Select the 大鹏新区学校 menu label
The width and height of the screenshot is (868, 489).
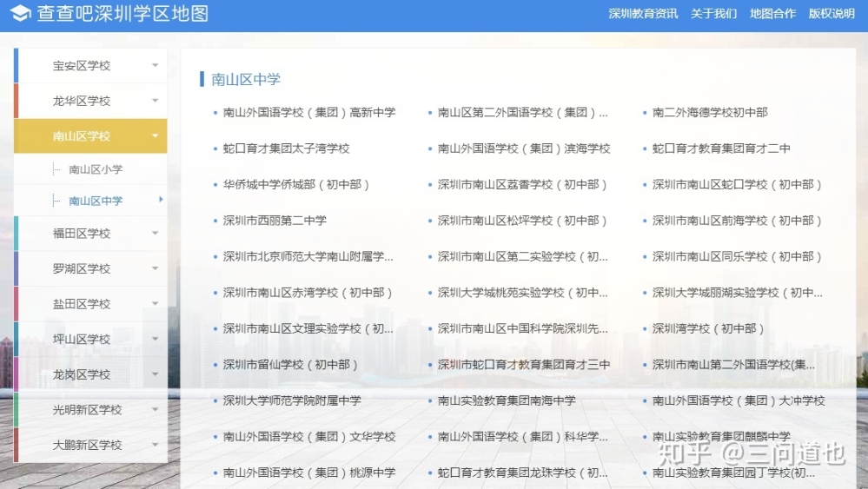[x=87, y=446]
